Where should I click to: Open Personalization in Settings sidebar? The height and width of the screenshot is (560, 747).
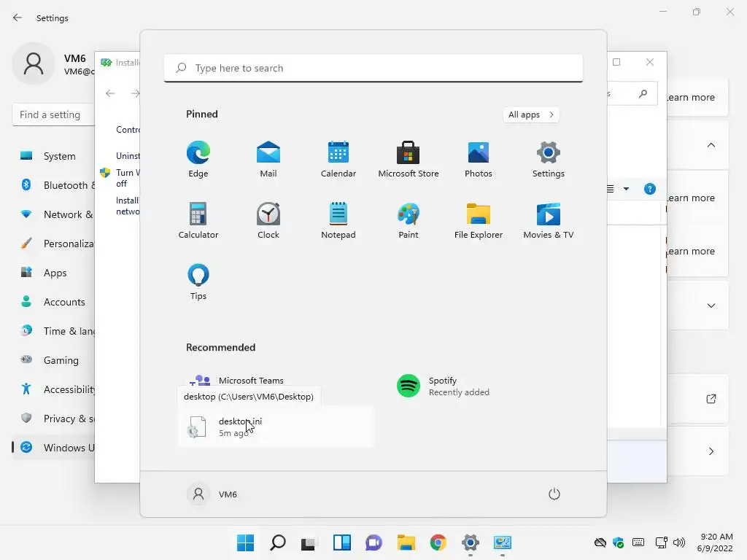(53, 244)
